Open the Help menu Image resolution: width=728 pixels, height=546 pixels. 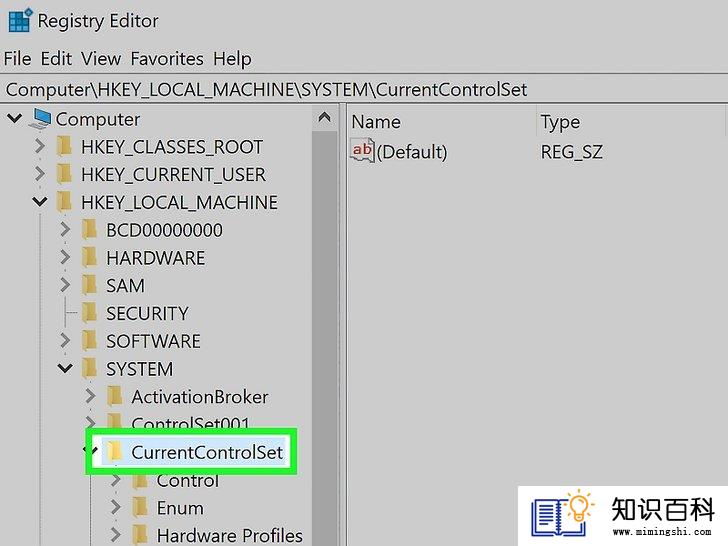(x=232, y=59)
